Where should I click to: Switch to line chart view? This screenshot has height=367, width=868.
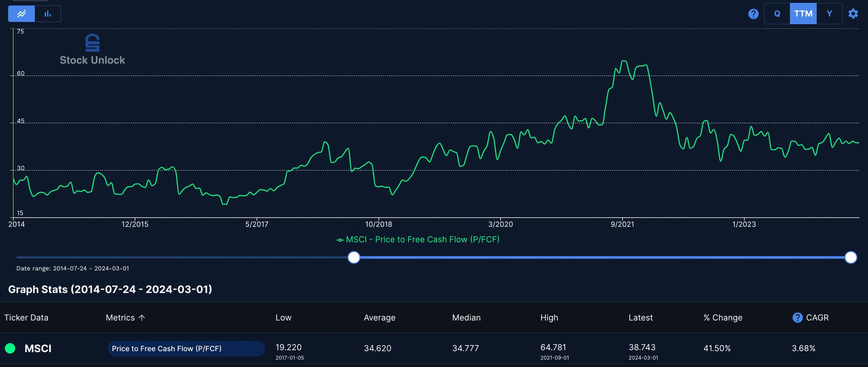pos(21,14)
